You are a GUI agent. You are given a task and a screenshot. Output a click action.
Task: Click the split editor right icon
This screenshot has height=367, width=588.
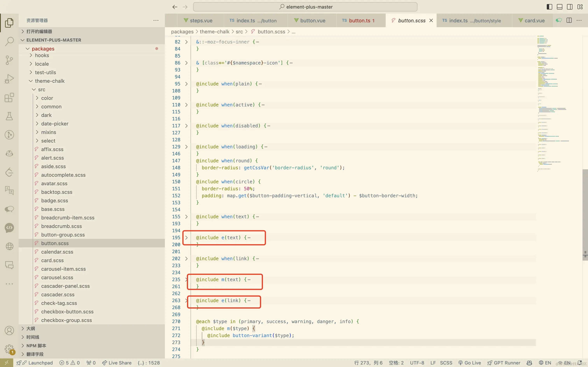click(569, 20)
